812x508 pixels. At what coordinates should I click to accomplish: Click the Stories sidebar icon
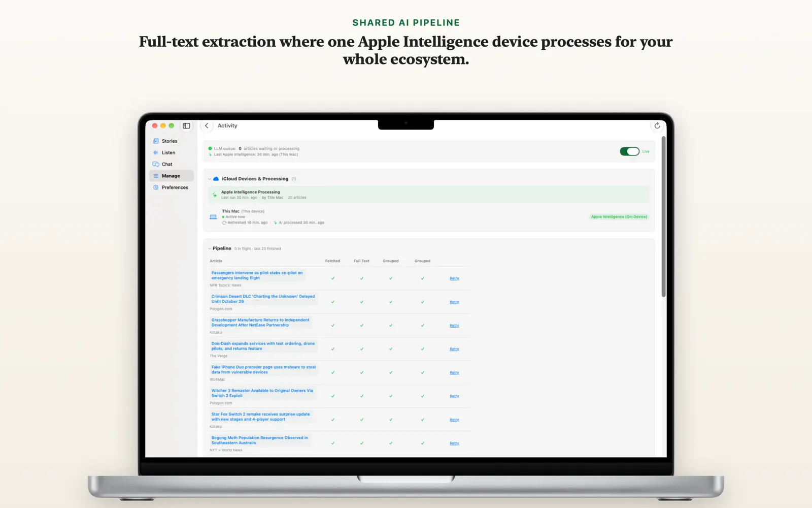click(x=156, y=141)
